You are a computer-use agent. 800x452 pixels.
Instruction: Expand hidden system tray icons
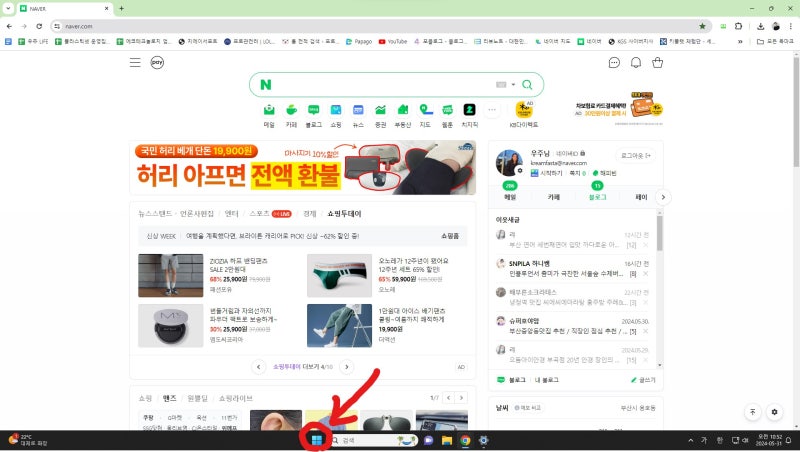point(691,440)
